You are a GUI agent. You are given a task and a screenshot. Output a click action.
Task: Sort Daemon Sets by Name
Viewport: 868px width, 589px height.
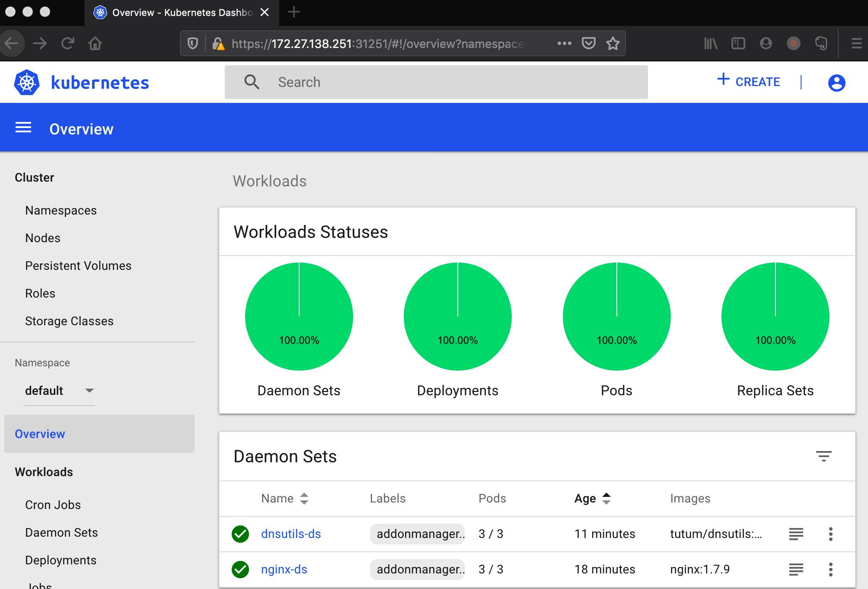[x=285, y=499]
